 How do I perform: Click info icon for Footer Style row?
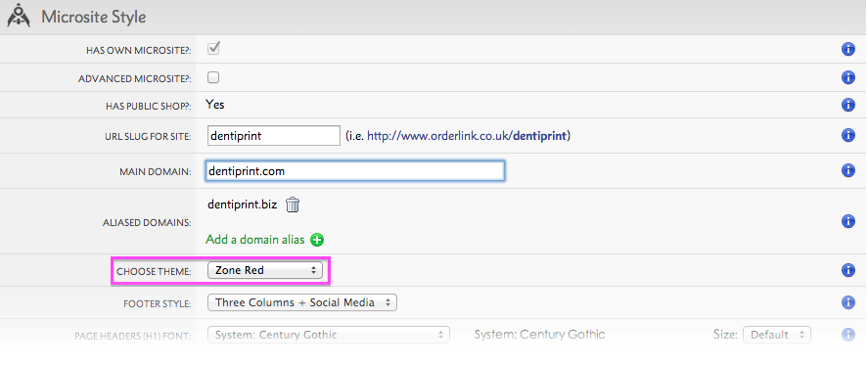tap(847, 302)
